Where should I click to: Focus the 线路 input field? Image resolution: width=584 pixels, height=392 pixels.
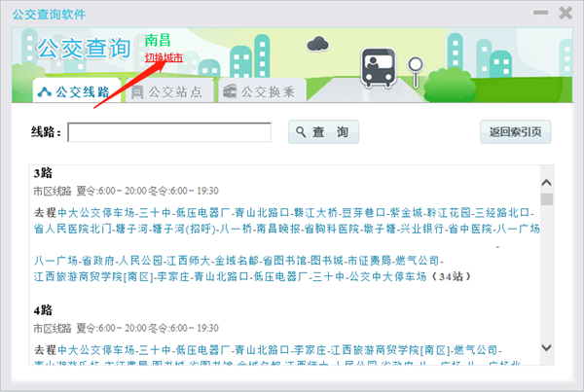click(169, 132)
